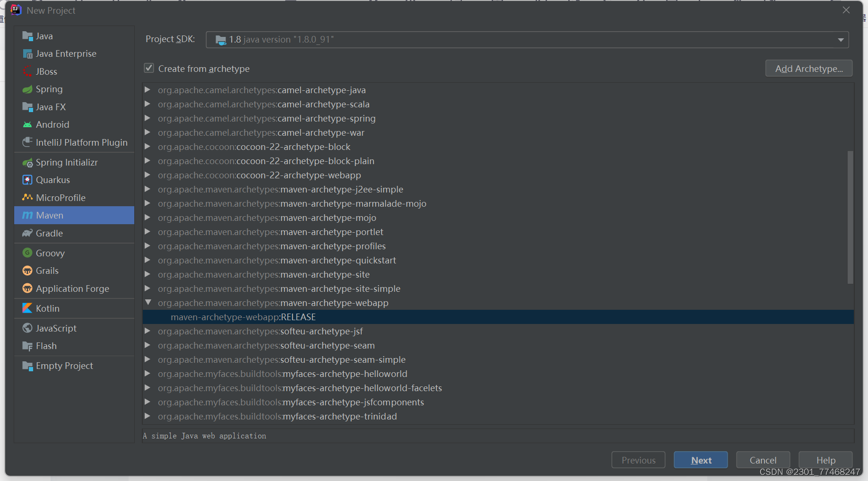Expand maven-archetype-portlet node
Viewport: 868px width, 481px height.
pyautogui.click(x=148, y=232)
